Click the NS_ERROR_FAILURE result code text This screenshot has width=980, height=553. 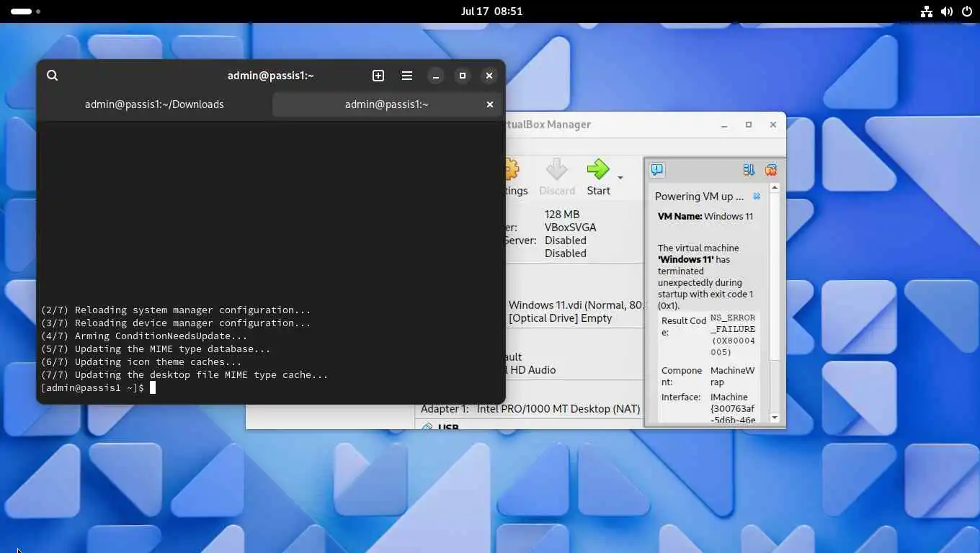[733, 335]
